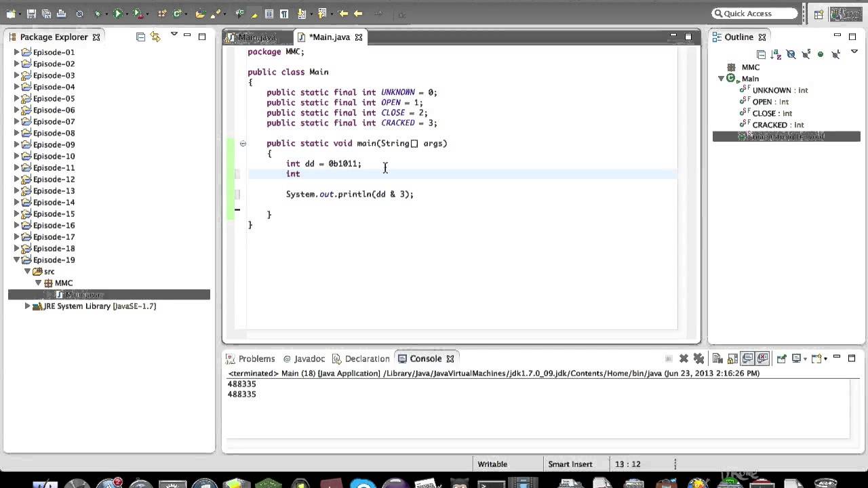Click the Previous Annotation toolbar icon
868x488 pixels.
tap(322, 14)
